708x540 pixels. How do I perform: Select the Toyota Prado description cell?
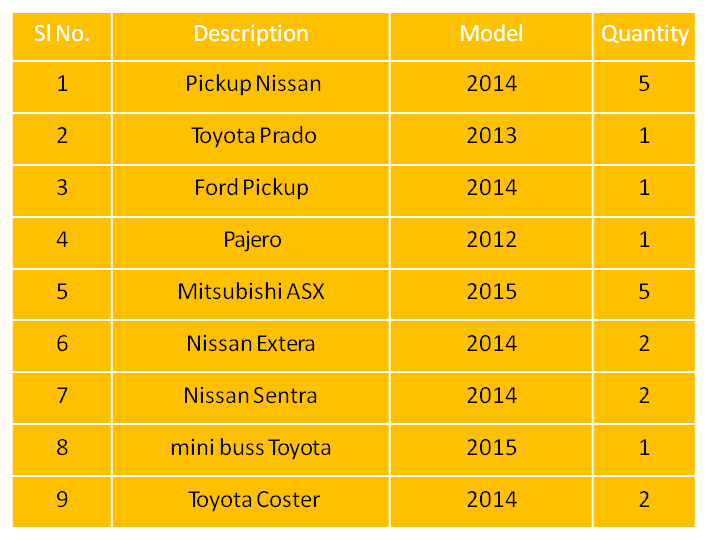coord(251,139)
